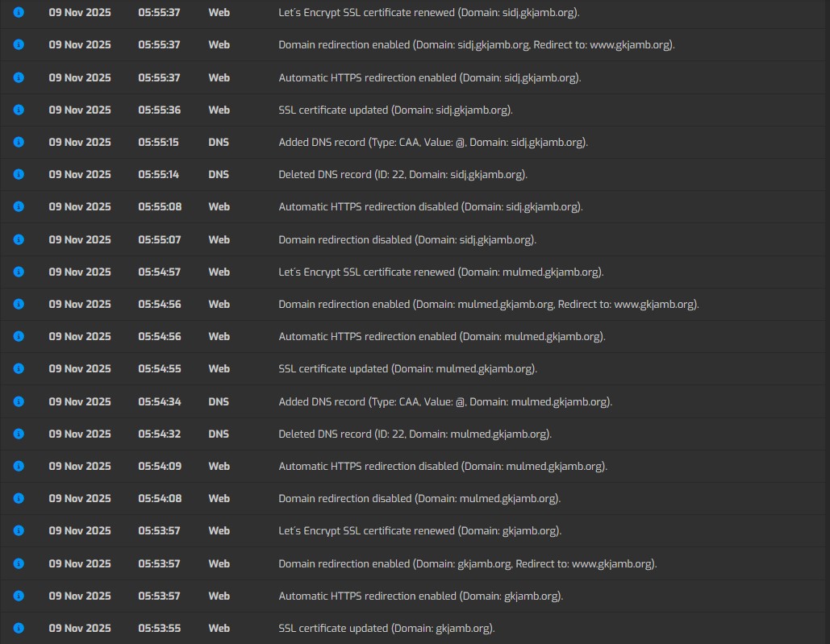Viewport: 830px width, 644px height.
Task: Click info icon for sidj Added DNS record
Action: pos(19,142)
